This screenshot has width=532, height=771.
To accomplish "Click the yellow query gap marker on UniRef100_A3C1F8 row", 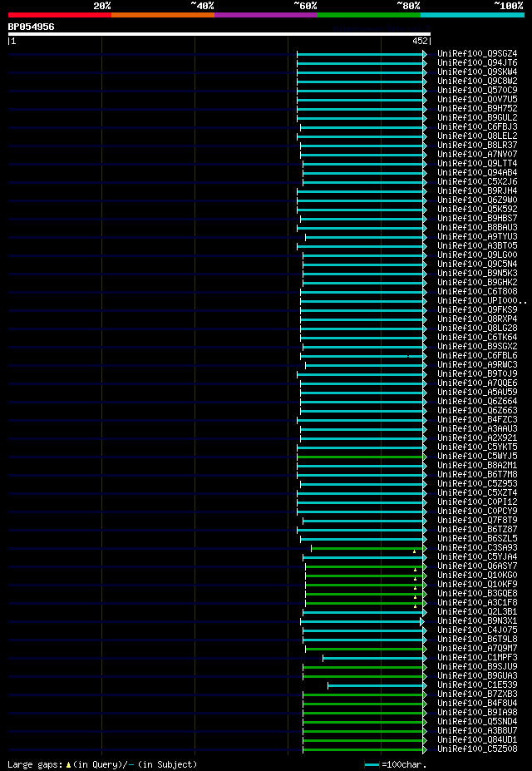I will [415, 606].
